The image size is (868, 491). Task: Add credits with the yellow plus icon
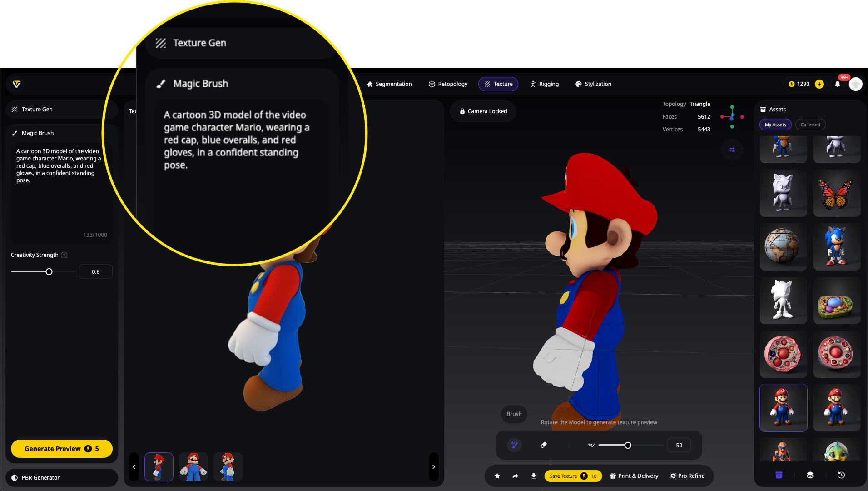click(819, 84)
